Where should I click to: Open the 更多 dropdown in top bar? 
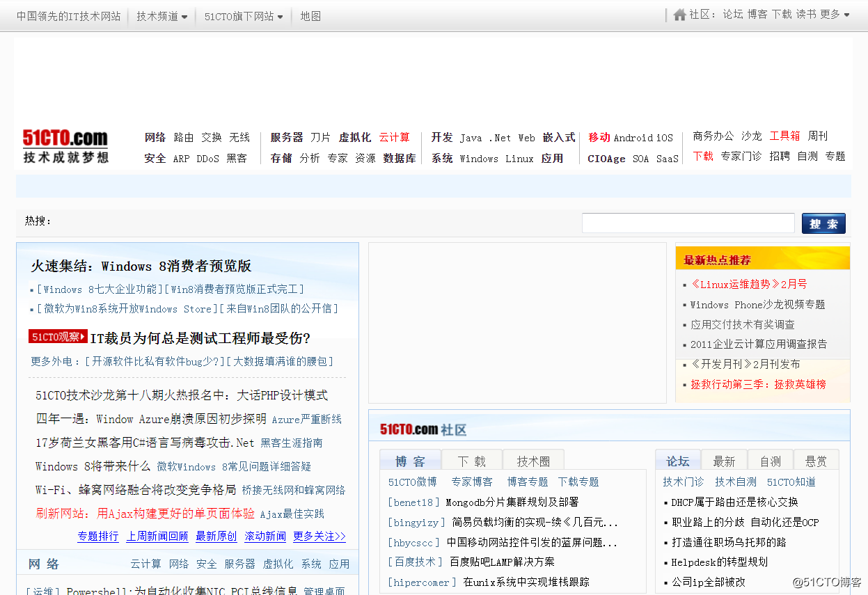pyautogui.click(x=835, y=14)
